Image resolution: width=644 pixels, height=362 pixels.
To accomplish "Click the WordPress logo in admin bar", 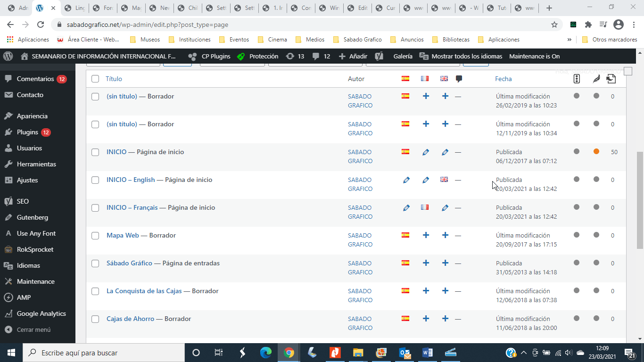I will (x=8, y=56).
